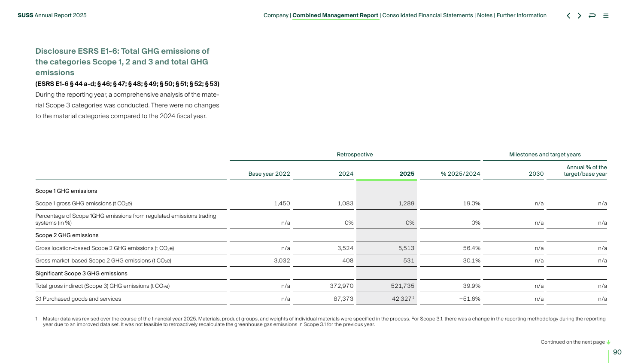Click the 1,450 base year value

(x=282, y=204)
